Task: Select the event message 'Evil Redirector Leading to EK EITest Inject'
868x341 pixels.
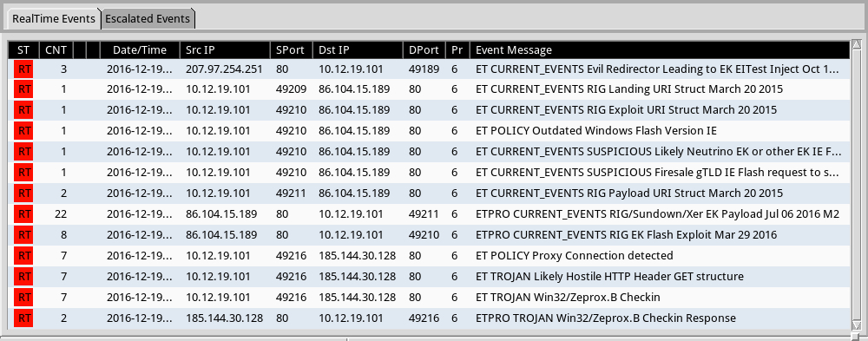Action: 658,69
